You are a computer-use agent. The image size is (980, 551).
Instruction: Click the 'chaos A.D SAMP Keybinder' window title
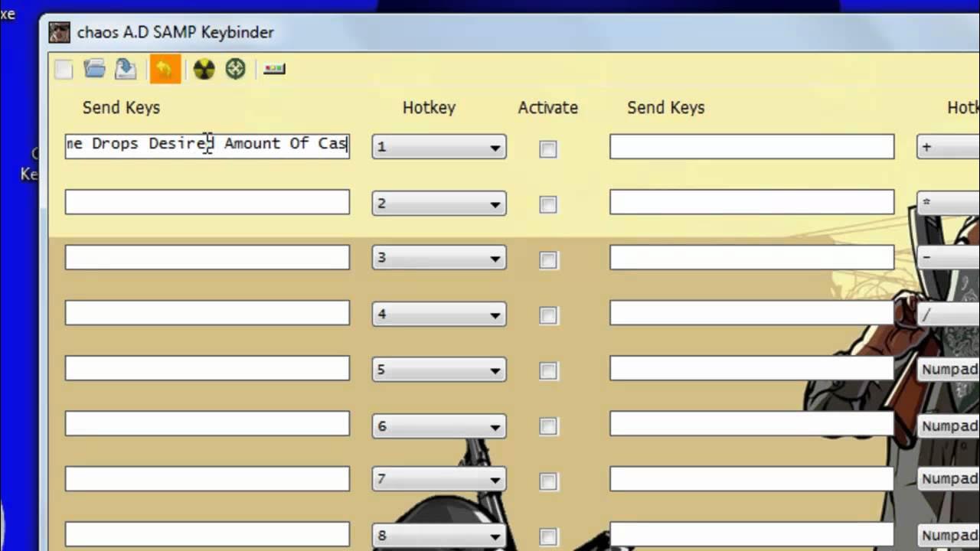[x=175, y=32]
